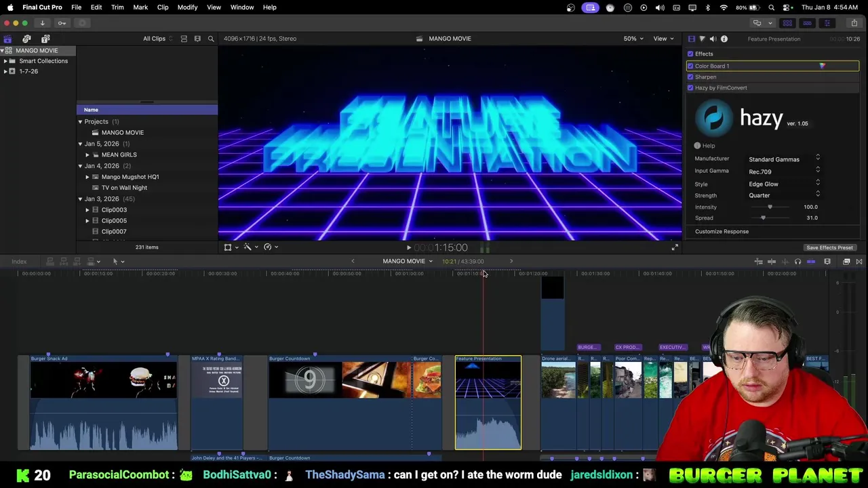The width and height of the screenshot is (868, 488).
Task: Adjust the Spread slider handle
Action: pos(763,218)
